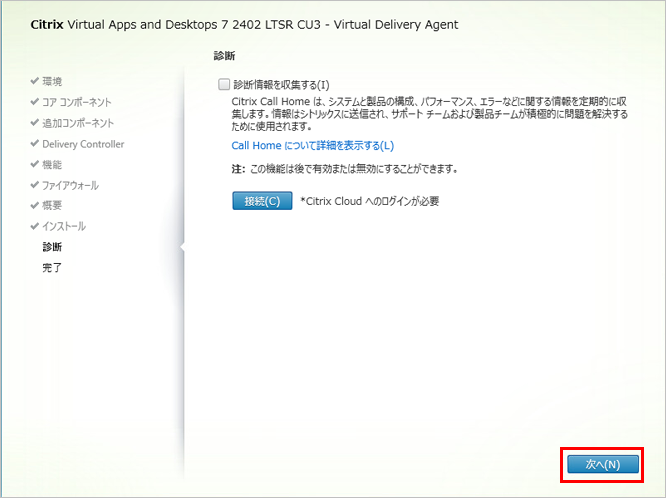Click the Delivery Controller step checkmark
Image resolution: width=666 pixels, height=498 pixels.
[x=35, y=144]
